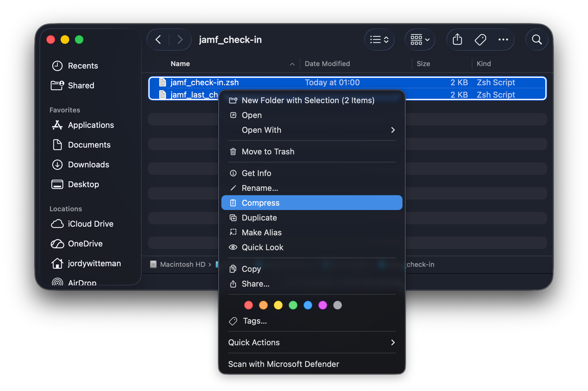Viewport: 588px width, 391px height.
Task: Open the Finder search magnifier
Action: coord(537,40)
